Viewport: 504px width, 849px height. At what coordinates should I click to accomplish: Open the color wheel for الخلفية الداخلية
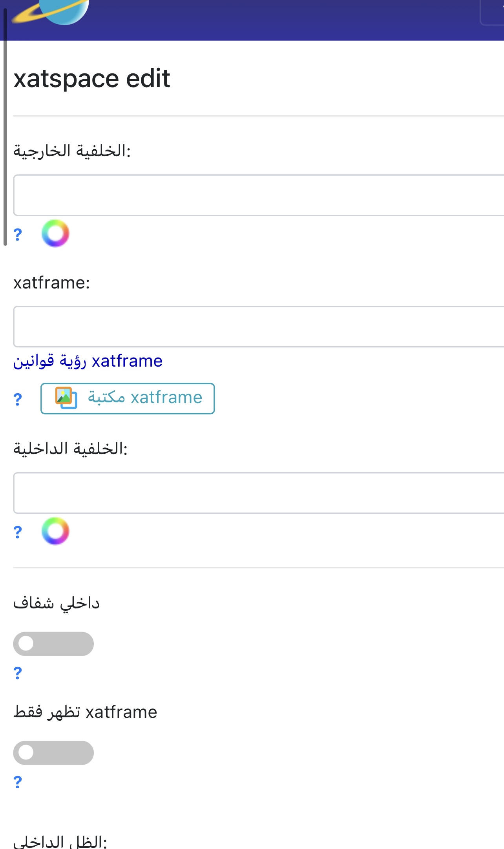point(55,531)
